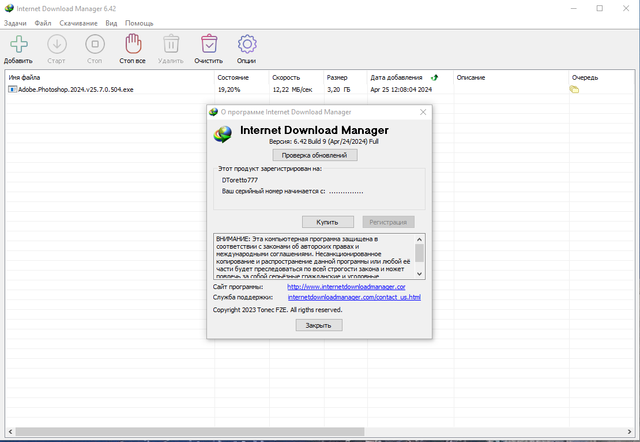Screen dimensions: 640x442
Task: Open the Задачи menu
Action: [x=15, y=23]
